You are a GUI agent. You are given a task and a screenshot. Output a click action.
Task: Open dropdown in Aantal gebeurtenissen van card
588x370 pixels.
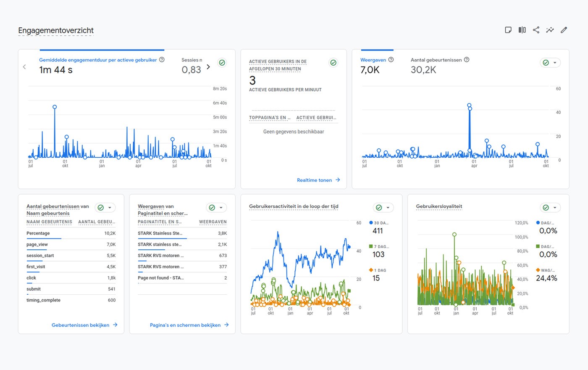[105, 208]
